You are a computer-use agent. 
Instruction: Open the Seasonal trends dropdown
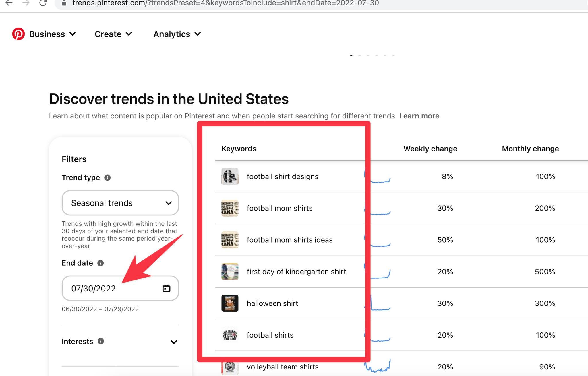(120, 203)
